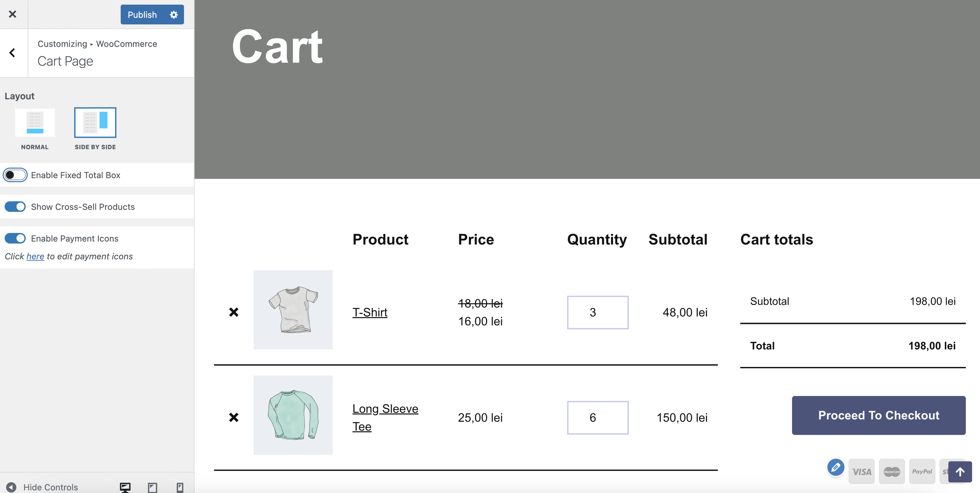Select the Normal cart layout
This screenshot has height=493, width=980.
(35, 122)
